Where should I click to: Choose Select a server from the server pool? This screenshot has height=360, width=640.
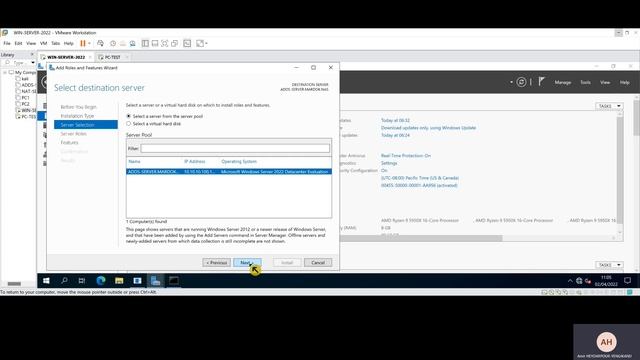point(129,116)
